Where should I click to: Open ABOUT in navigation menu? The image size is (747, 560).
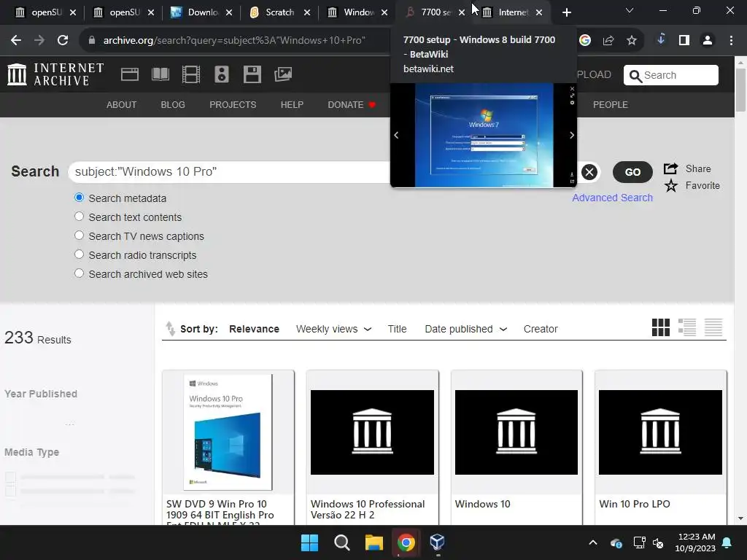[x=122, y=105]
